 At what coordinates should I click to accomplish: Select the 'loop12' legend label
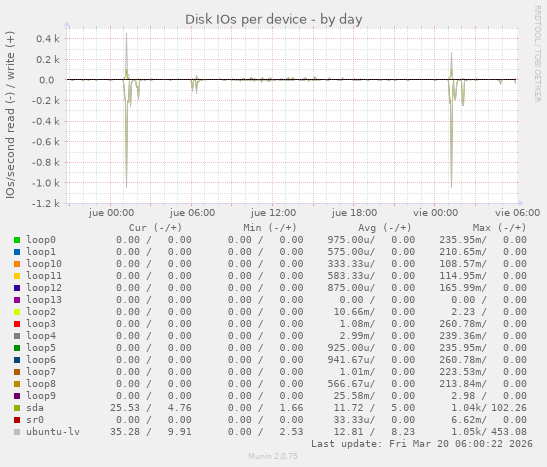[x=44, y=287]
